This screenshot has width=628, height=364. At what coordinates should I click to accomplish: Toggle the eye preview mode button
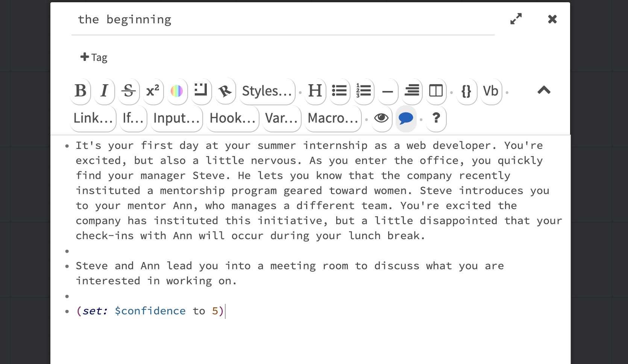(x=381, y=118)
